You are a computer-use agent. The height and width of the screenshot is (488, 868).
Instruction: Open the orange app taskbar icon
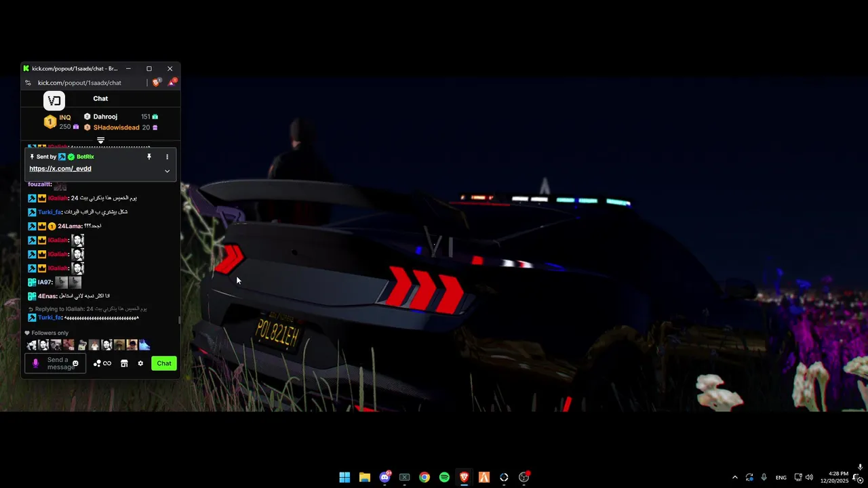(484, 477)
